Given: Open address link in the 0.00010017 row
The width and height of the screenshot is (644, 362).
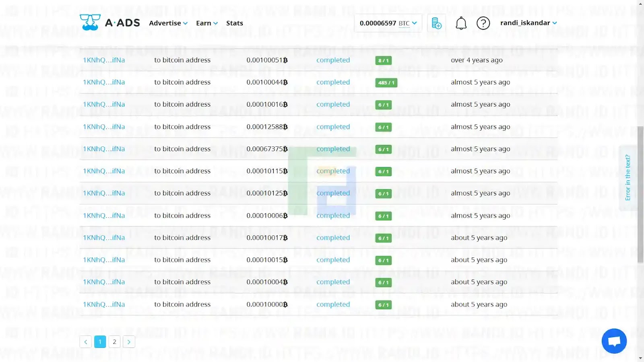Looking at the screenshot, I should pyautogui.click(x=104, y=238).
